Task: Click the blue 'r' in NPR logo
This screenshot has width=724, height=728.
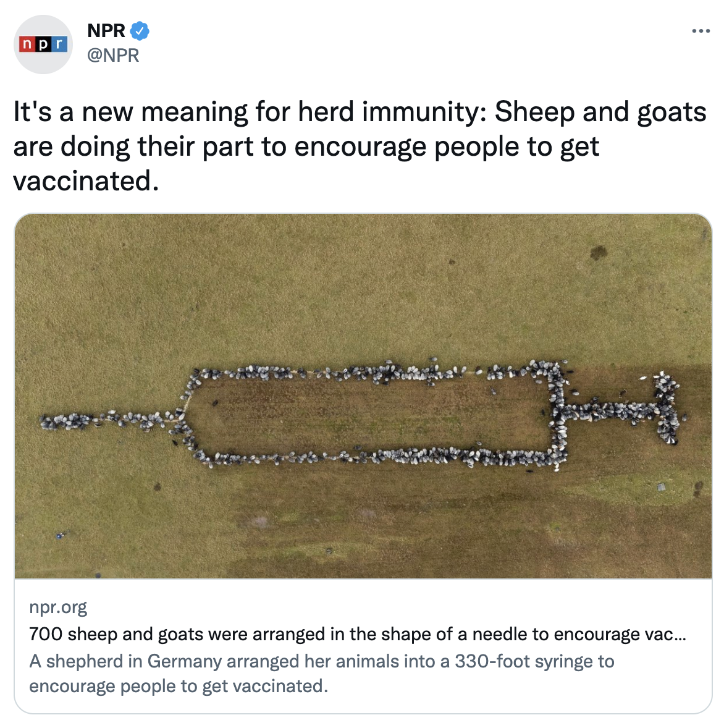Action: point(59,44)
